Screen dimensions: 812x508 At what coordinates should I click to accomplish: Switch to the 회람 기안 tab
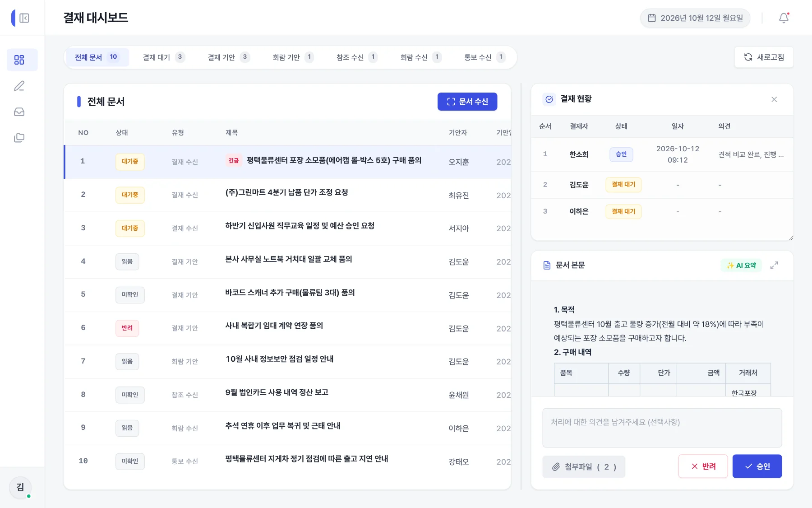pos(293,57)
